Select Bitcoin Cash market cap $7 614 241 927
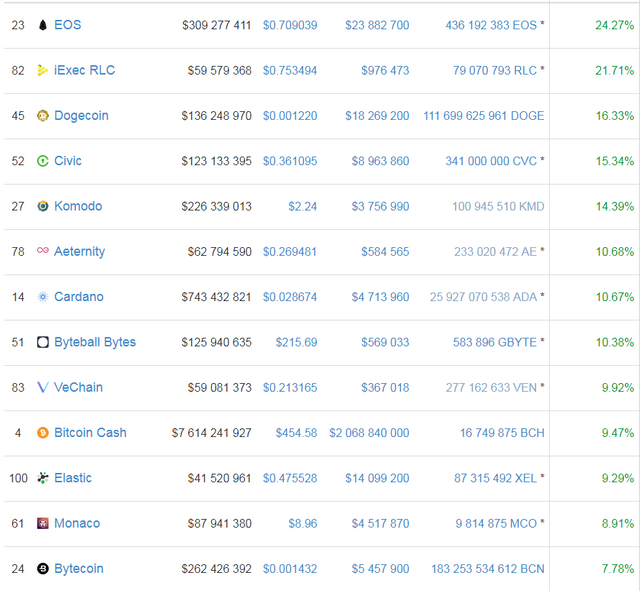640x591 pixels. click(x=211, y=433)
